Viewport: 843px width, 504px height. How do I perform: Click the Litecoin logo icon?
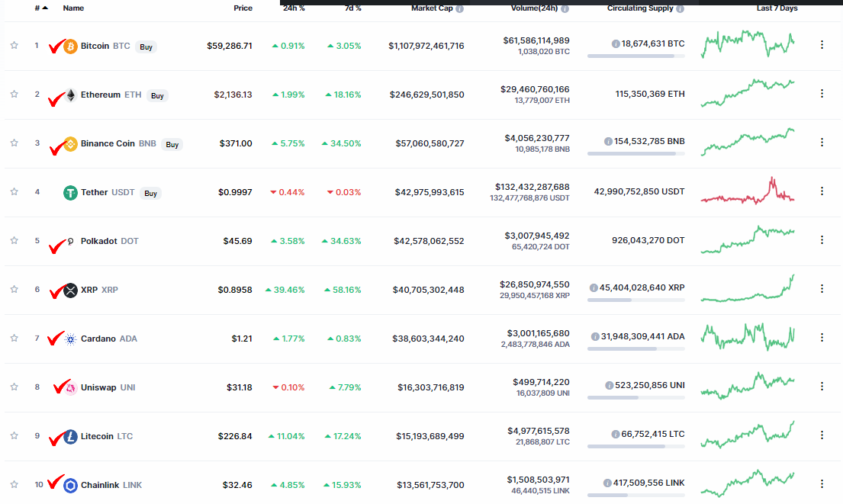(x=70, y=437)
